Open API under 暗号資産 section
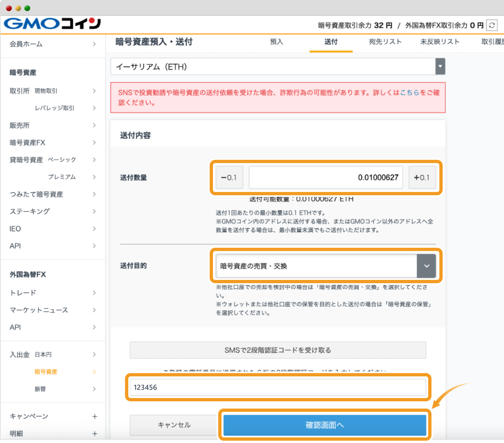The image size is (504, 443). click(53, 246)
